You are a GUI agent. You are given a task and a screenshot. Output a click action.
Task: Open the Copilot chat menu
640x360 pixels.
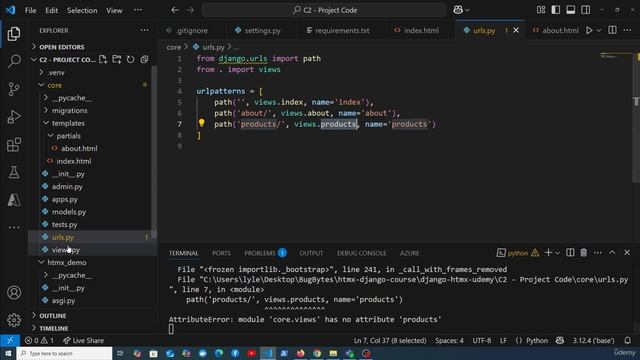point(461,10)
